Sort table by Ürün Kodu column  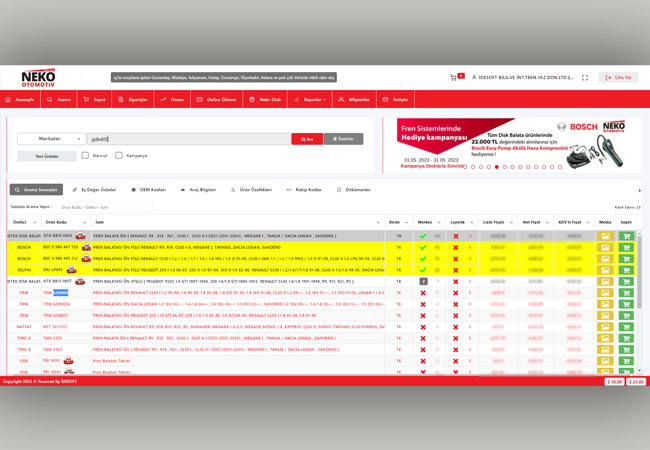point(66,223)
